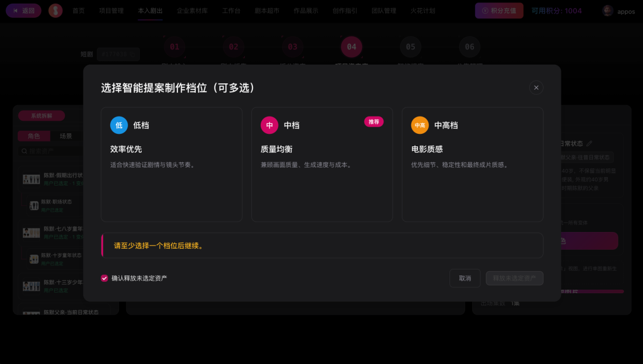Select 陈默·十三岁少年 asset row
Viewport: 643px width, 364px height.
tap(51, 286)
